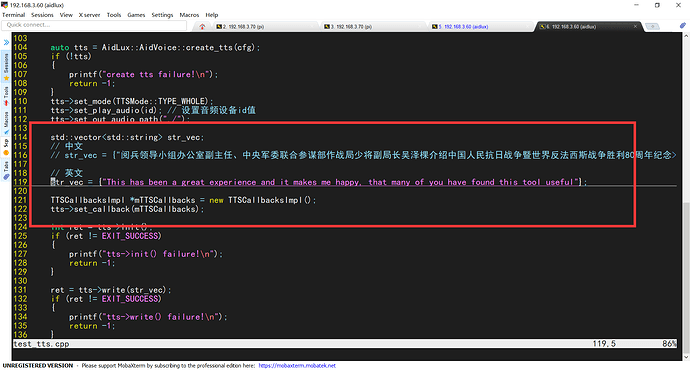
Task: Click line 104 'auto tts' code
Action: pyautogui.click(x=155, y=48)
